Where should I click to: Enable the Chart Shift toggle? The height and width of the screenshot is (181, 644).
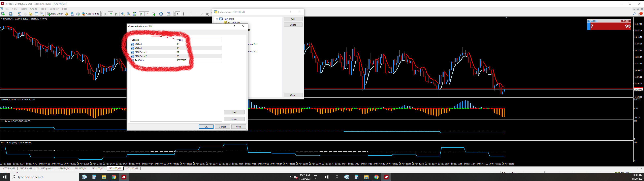[x=147, y=14]
